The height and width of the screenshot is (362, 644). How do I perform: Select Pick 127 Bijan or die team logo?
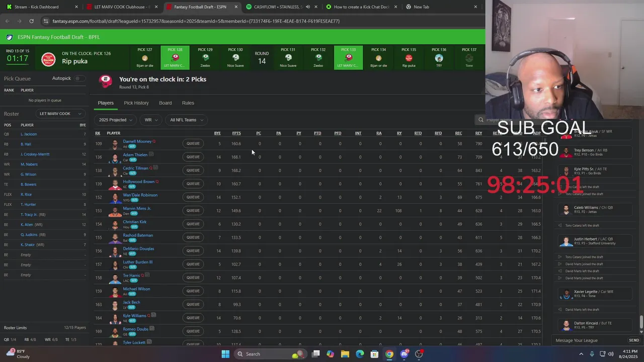[145, 58]
